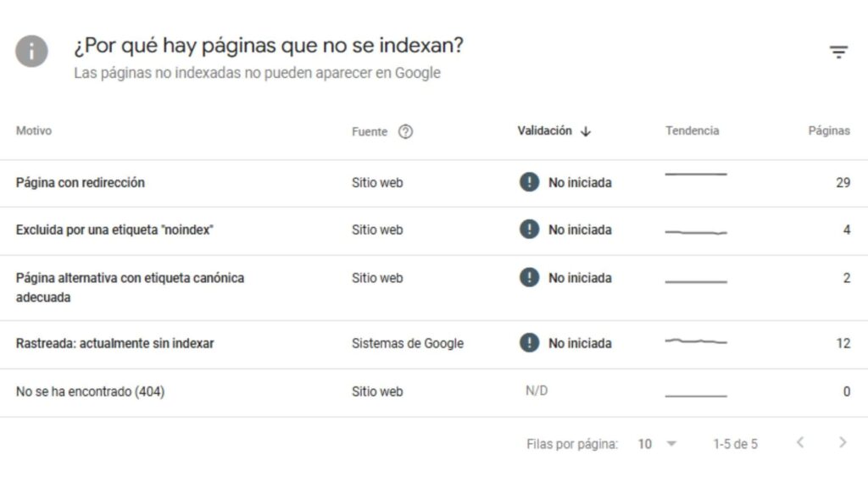Click the dropdown arrow showing 10 rows
This screenshot has height=488, width=868.
672,443
